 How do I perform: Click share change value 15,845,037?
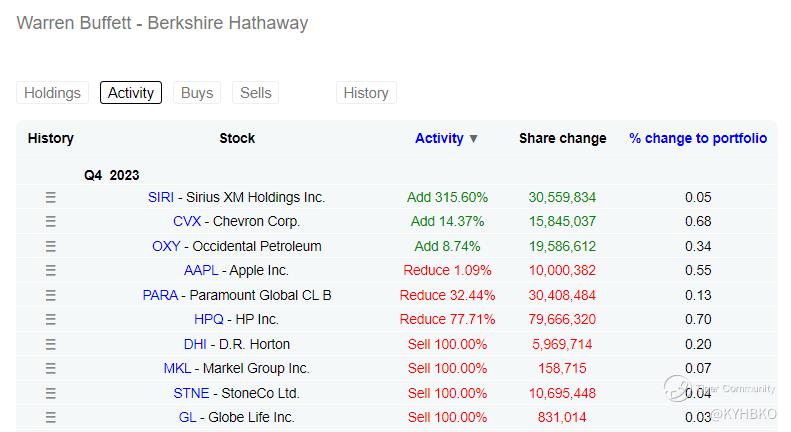click(562, 222)
